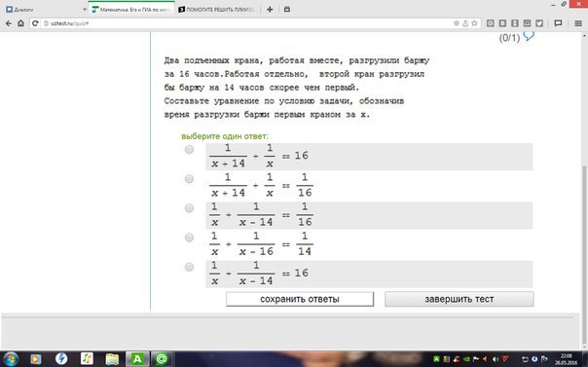Open the Twitter bird toolbar icon

(x=539, y=23)
